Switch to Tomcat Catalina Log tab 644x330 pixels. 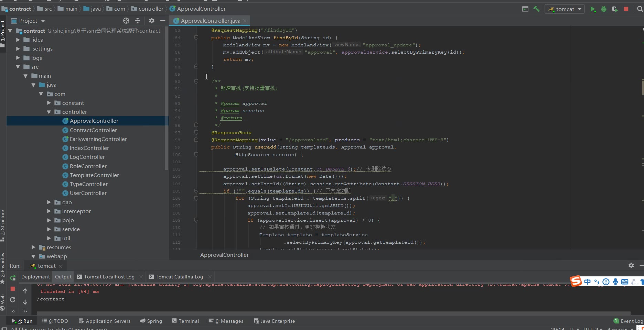tap(179, 277)
